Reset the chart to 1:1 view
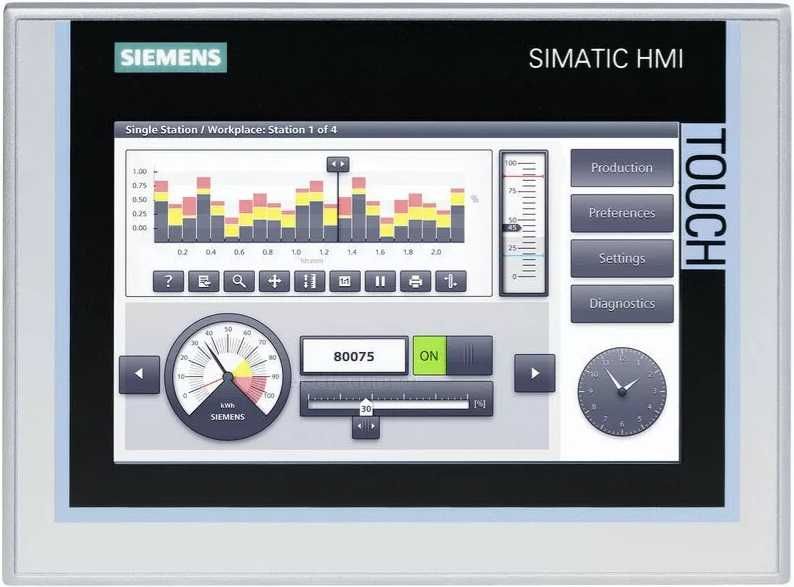The image size is (794, 587). (345, 281)
